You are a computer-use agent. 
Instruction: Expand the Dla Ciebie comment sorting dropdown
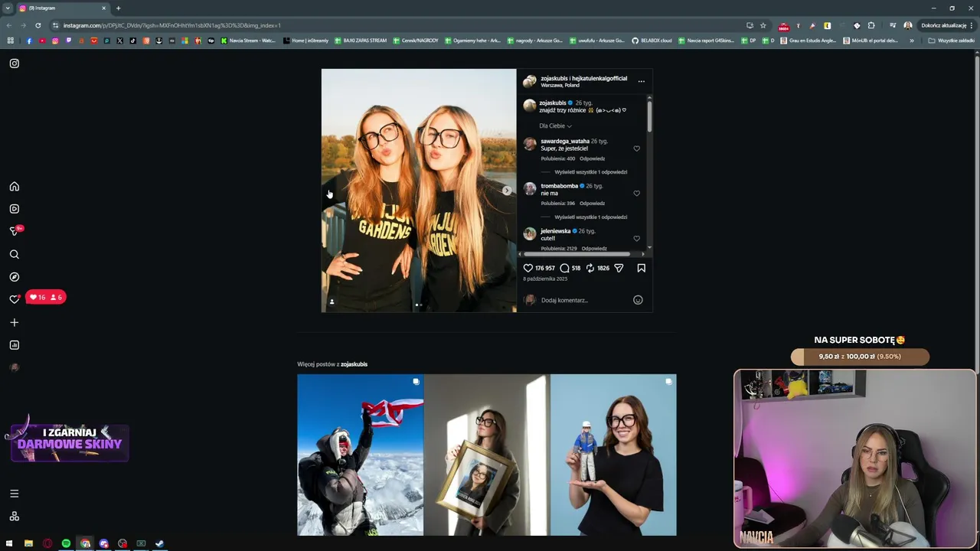pyautogui.click(x=555, y=126)
